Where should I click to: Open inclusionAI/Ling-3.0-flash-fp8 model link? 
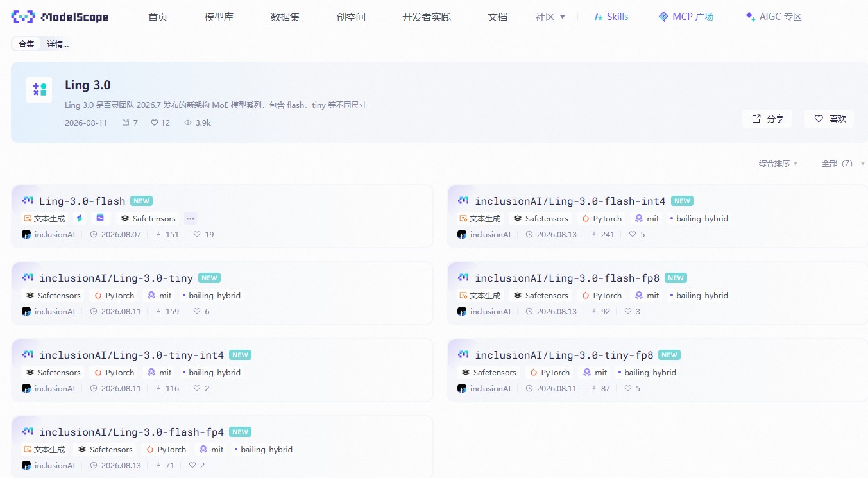point(567,278)
